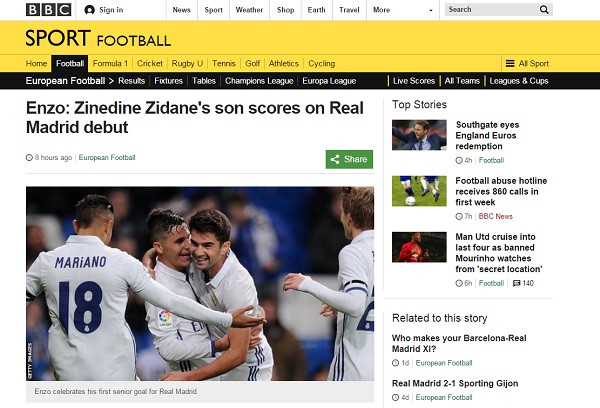Viewport: 600px width, 408px height.
Task: Open the Formula 1 tab
Action: coord(111,63)
